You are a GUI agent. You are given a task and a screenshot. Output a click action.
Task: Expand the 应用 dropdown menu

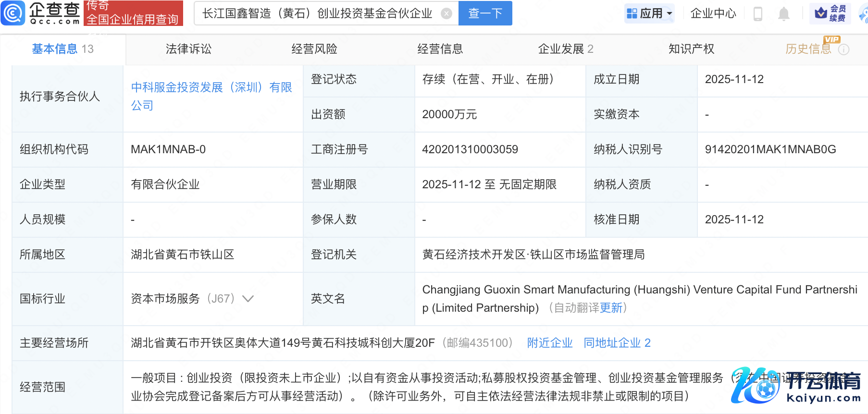coord(670,13)
